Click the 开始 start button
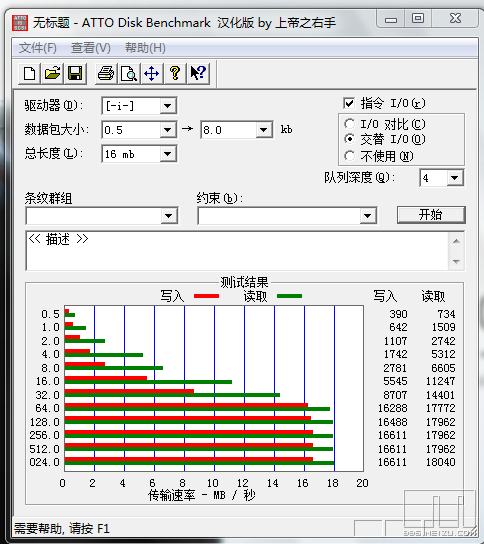484x544 pixels. (x=431, y=215)
